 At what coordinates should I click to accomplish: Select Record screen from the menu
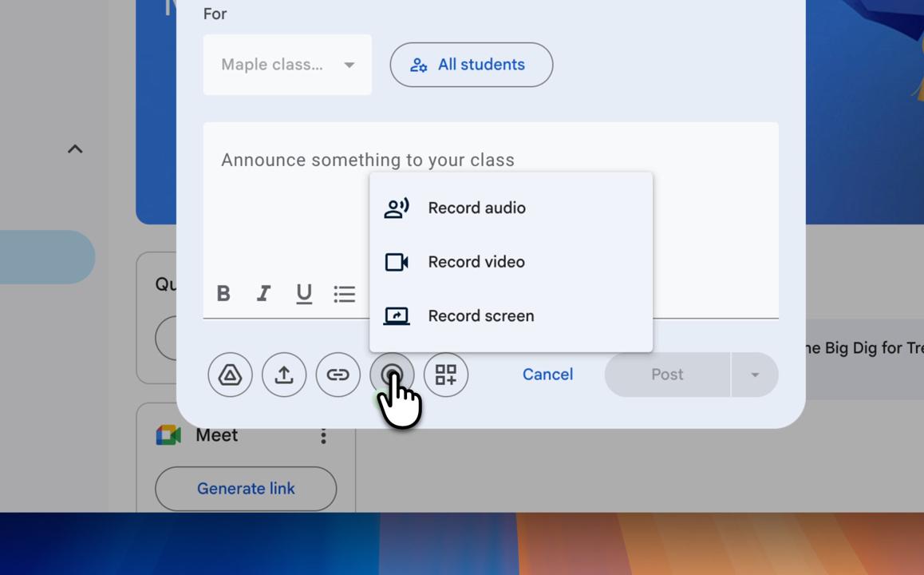(480, 315)
